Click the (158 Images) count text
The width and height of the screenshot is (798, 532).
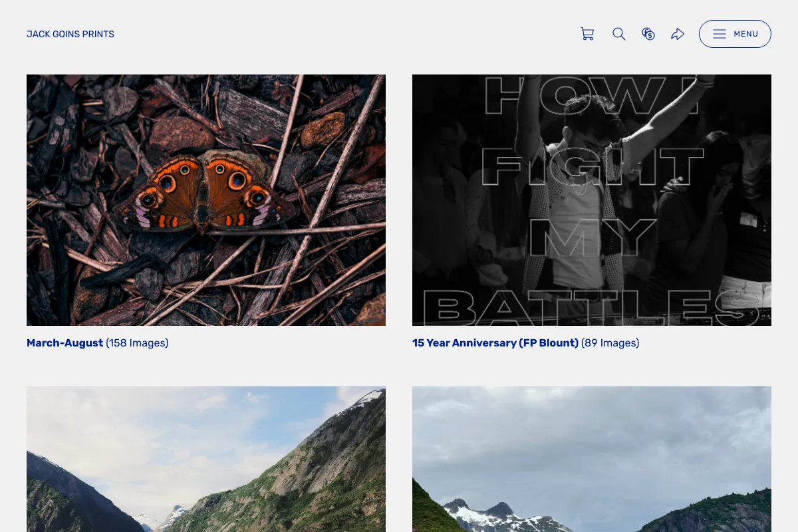pyautogui.click(x=137, y=343)
